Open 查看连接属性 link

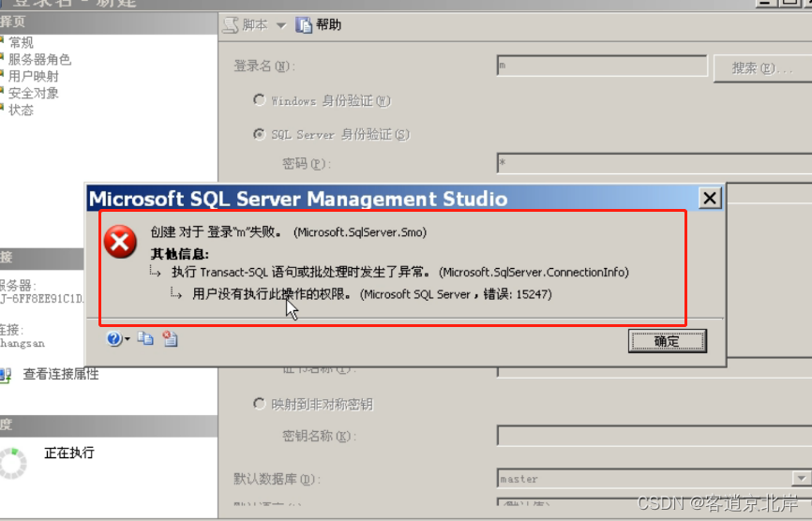click(x=61, y=374)
